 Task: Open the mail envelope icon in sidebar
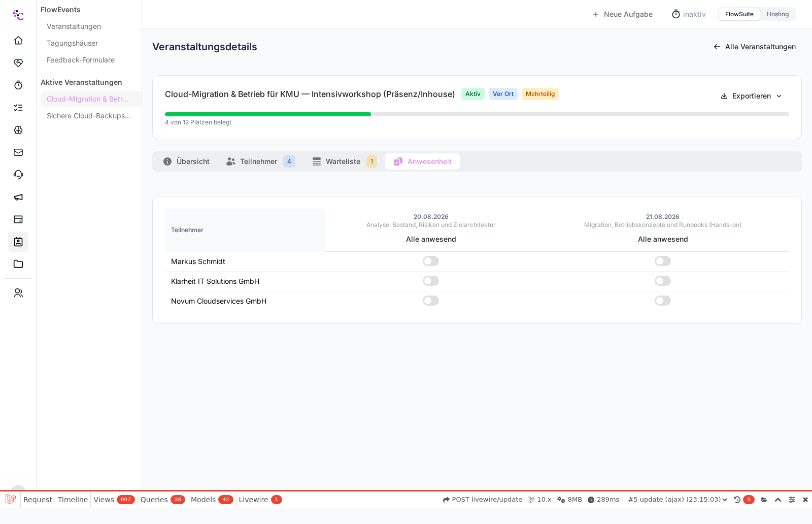pyautogui.click(x=18, y=152)
